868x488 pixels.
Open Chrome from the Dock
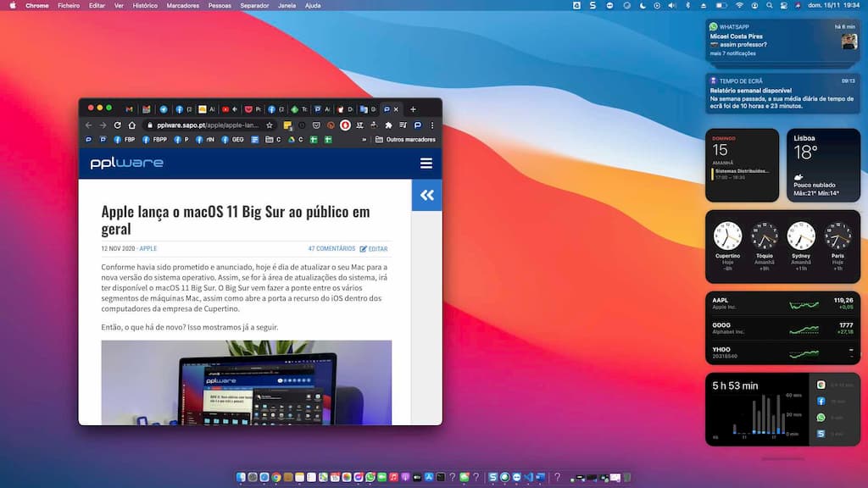pyautogui.click(x=276, y=477)
